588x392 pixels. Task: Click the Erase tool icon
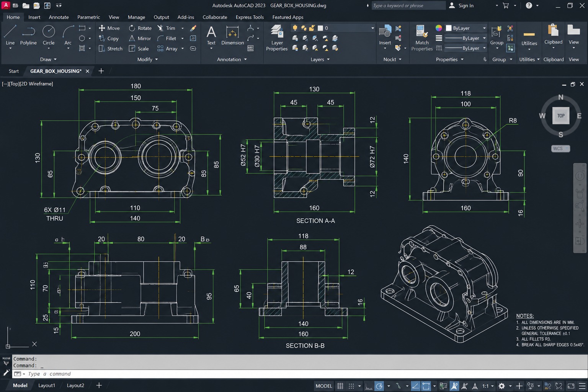[193, 28]
